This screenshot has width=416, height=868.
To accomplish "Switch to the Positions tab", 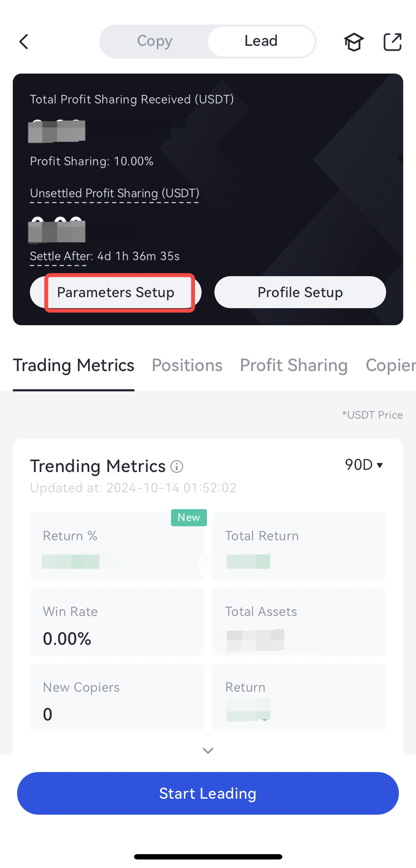I will click(x=187, y=365).
